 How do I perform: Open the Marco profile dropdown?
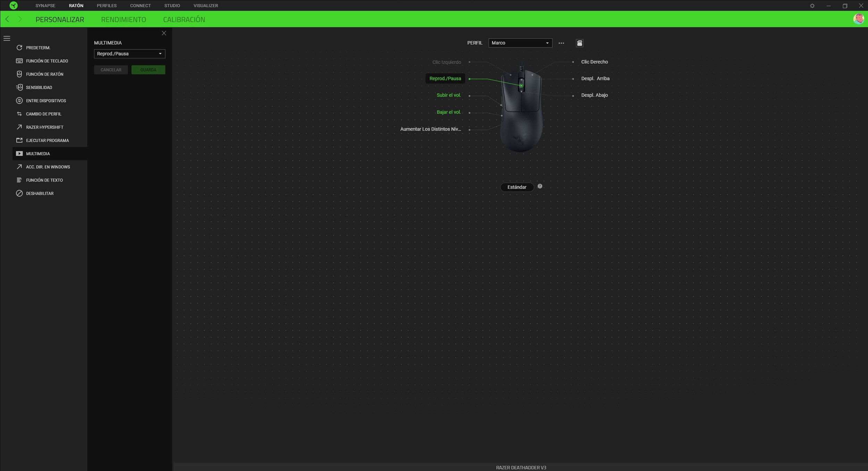pyautogui.click(x=520, y=43)
